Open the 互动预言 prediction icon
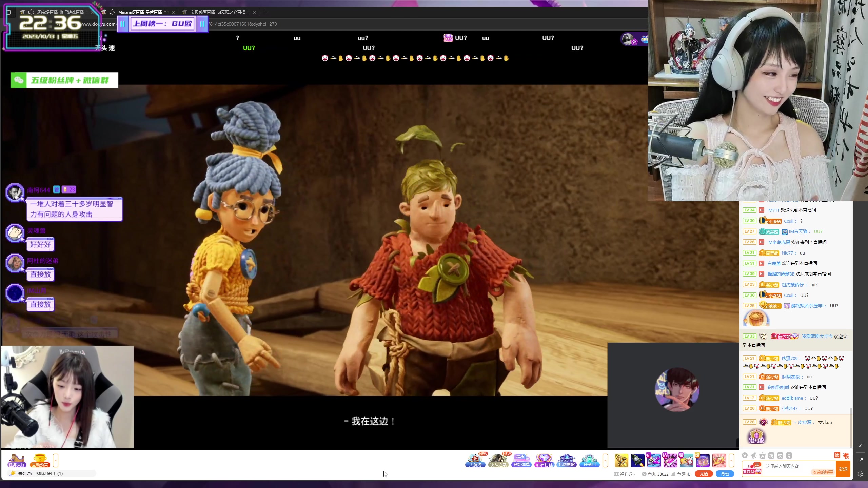Screen dimensions: 868x488 coord(40,460)
